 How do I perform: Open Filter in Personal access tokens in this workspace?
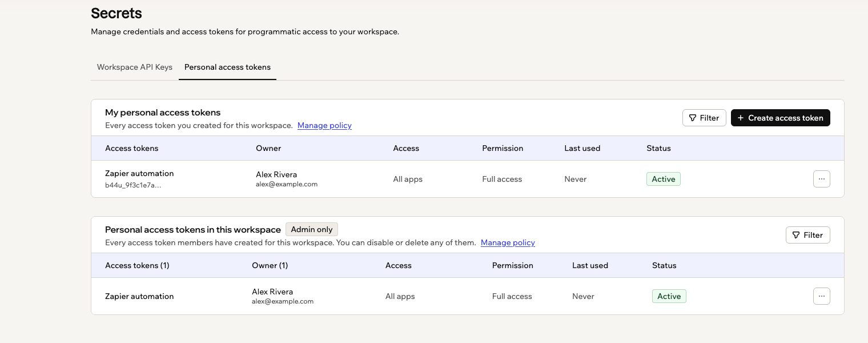point(807,235)
